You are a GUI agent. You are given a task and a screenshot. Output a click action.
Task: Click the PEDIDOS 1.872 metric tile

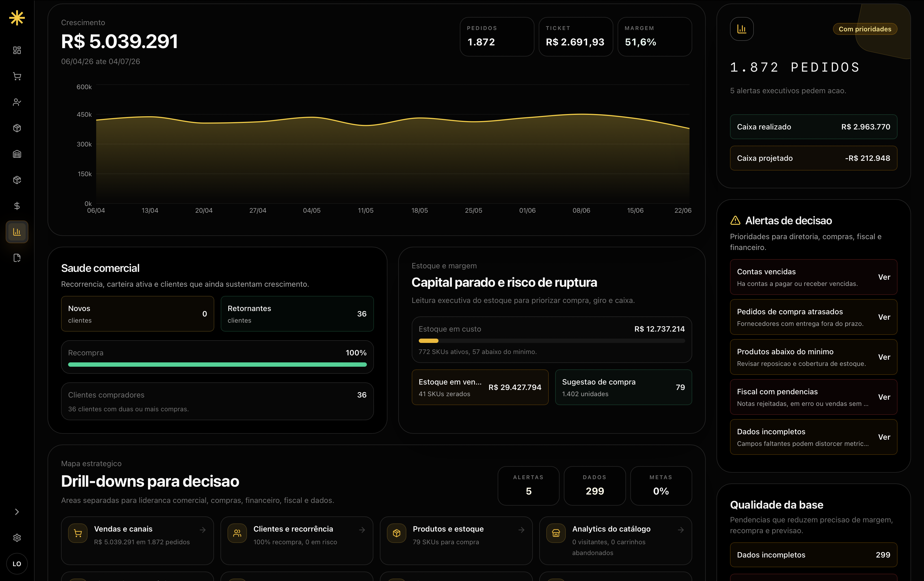(x=497, y=37)
